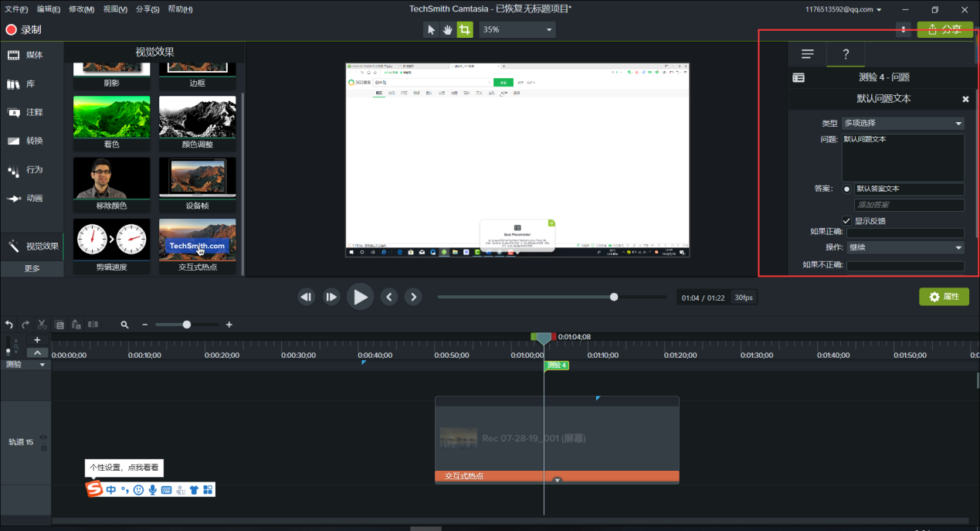This screenshot has width=980, height=531.
Task: Click the undo arrow above timeline
Action: point(9,325)
